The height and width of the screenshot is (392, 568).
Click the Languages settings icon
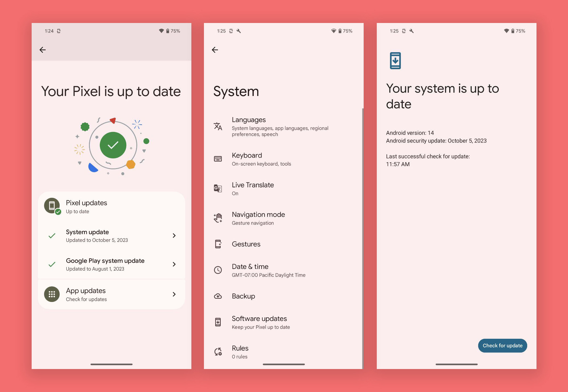[x=218, y=125]
